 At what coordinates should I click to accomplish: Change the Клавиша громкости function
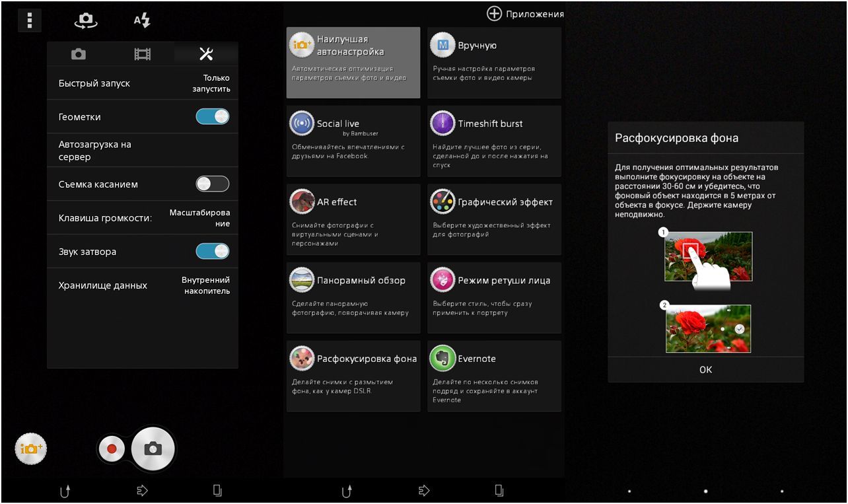[143, 218]
